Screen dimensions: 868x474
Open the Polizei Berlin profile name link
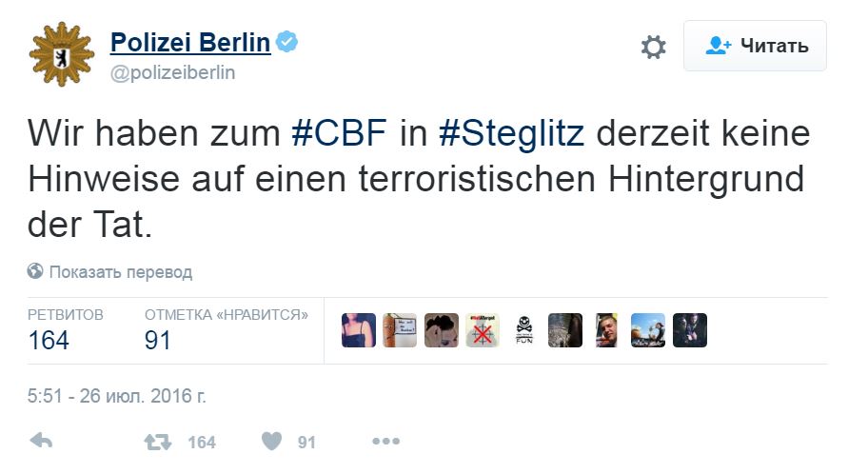(x=190, y=43)
